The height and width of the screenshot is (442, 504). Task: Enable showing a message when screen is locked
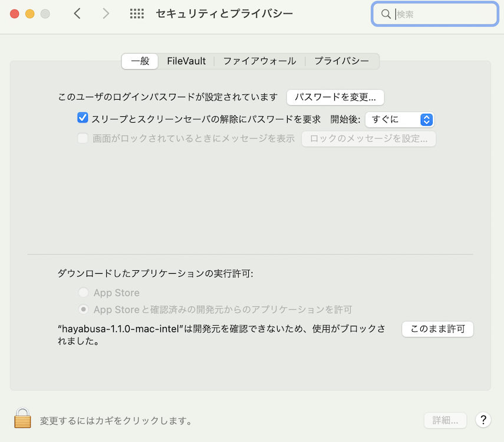[x=82, y=139]
